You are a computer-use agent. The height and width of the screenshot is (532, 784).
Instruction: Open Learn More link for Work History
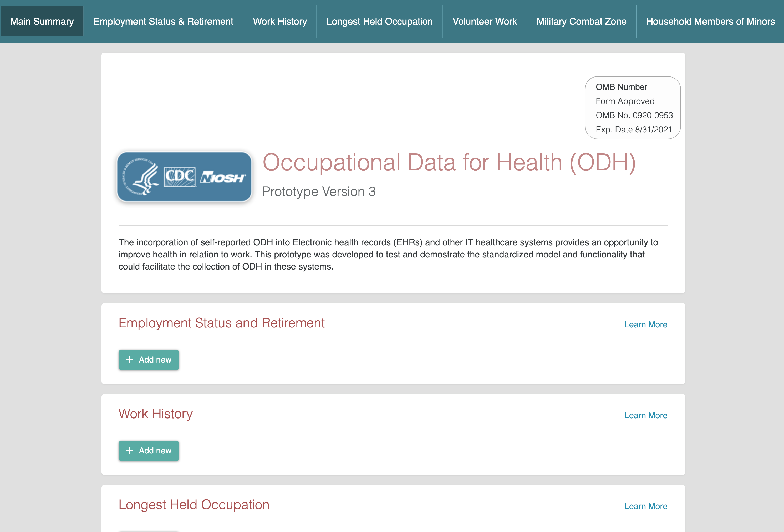(x=645, y=415)
